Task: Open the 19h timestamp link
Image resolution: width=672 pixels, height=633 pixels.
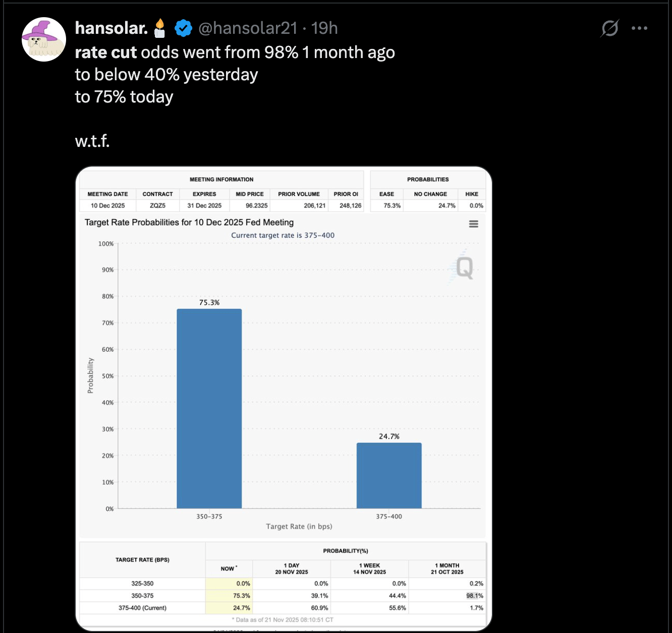Action: coord(324,28)
